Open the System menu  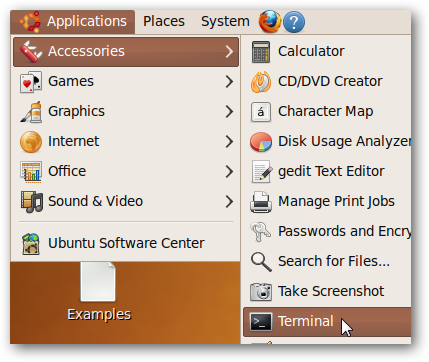click(225, 22)
